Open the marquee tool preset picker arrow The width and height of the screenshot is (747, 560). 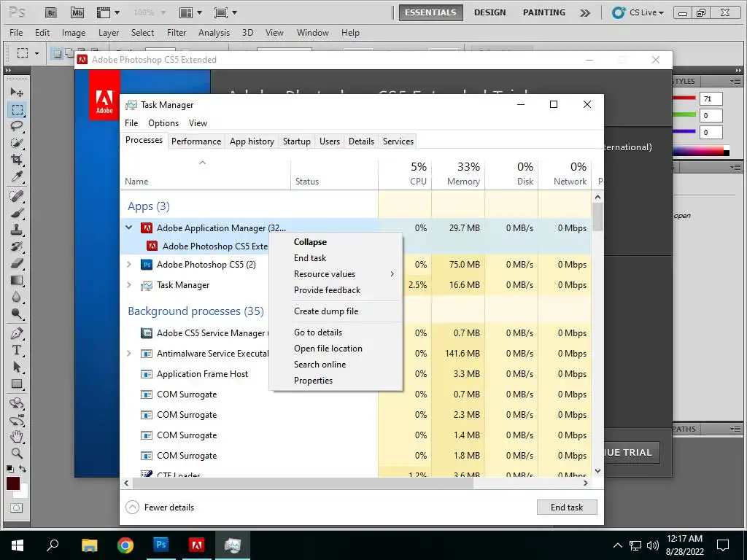pyautogui.click(x=36, y=52)
